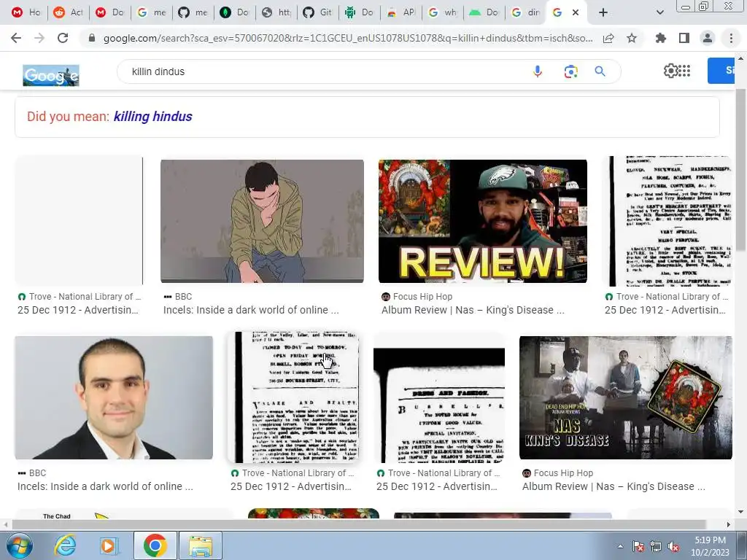747x560 pixels.
Task: Click the muted volume tray icon
Action: click(x=673, y=546)
